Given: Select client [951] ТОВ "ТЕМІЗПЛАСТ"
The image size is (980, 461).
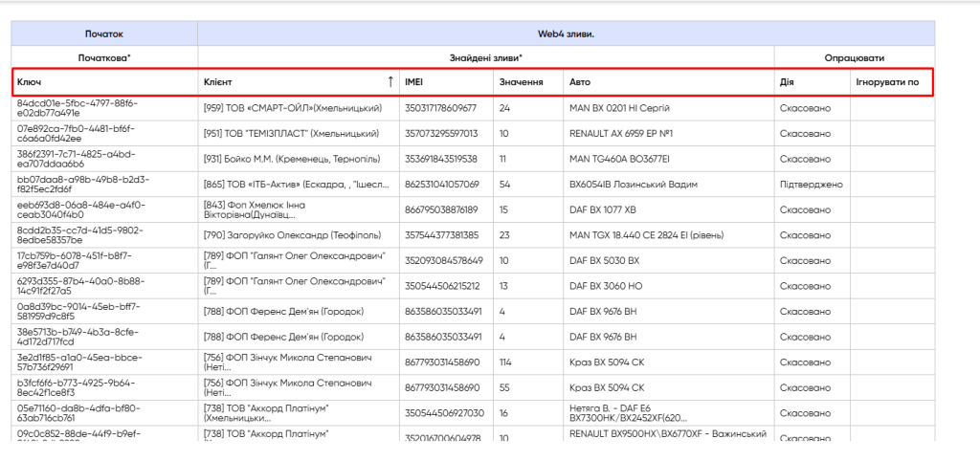Looking at the screenshot, I should click(291, 134).
